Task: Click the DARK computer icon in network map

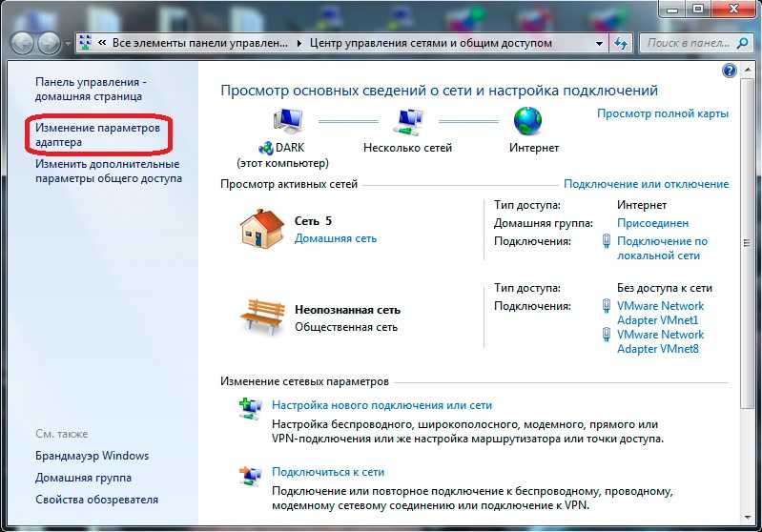Action: coord(288,120)
